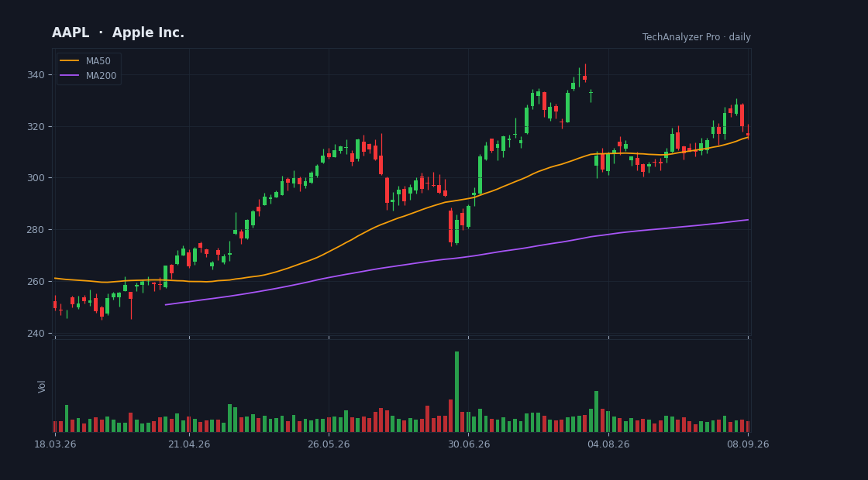This screenshot has width=868, height=480.
Task: Click the tallest green volume bar
Action: [x=456, y=392]
